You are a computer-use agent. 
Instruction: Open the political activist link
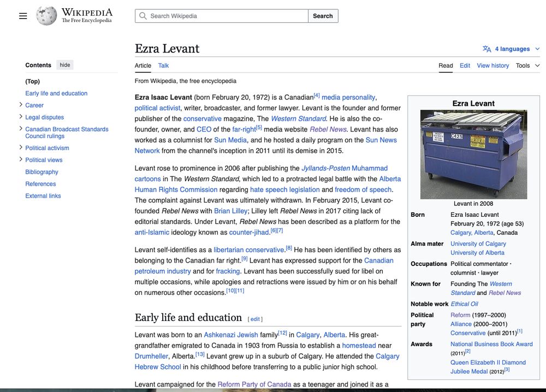pos(157,108)
